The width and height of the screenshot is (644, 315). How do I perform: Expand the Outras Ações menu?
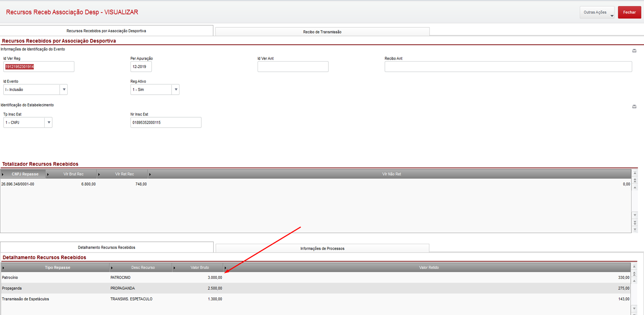point(597,12)
